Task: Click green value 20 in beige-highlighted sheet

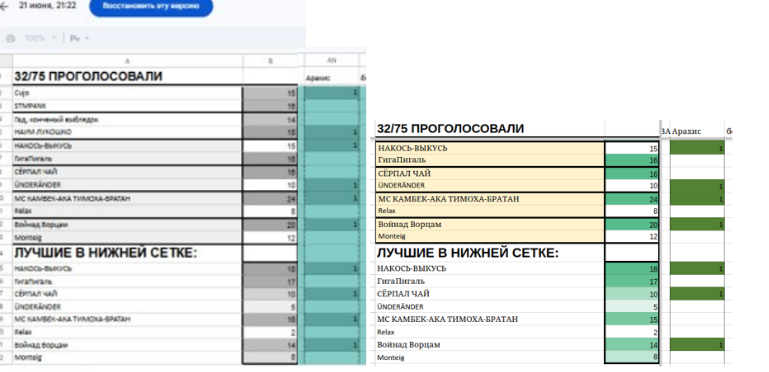Action: [632, 224]
